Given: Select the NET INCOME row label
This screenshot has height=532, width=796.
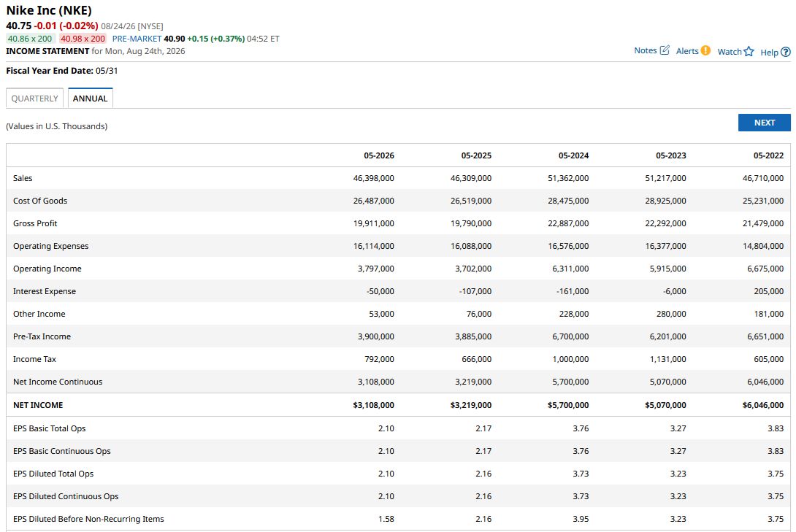Looking at the screenshot, I should (x=38, y=405).
